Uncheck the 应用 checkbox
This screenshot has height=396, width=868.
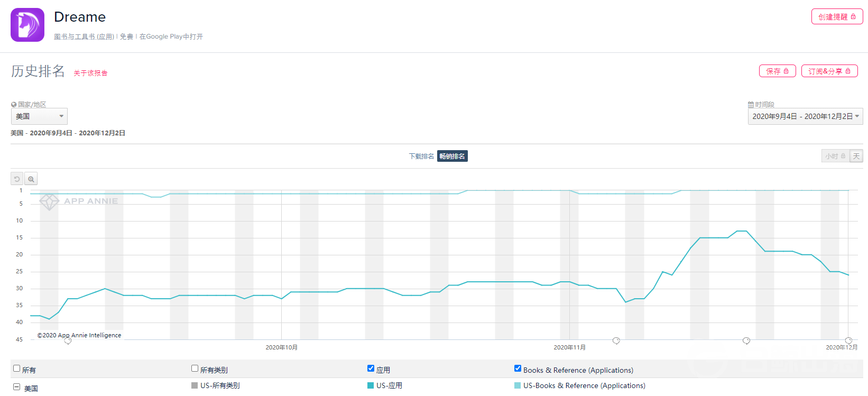coord(371,369)
